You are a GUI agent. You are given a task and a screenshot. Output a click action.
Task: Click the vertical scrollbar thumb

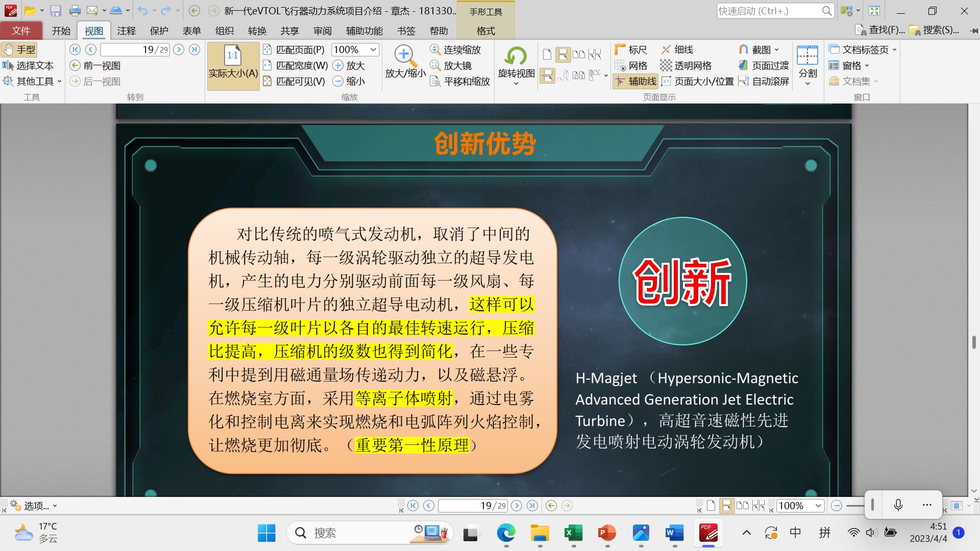coord(974,342)
